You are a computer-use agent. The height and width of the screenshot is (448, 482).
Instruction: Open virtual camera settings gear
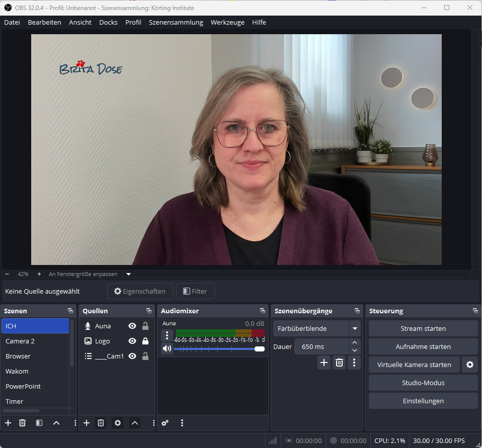point(470,365)
